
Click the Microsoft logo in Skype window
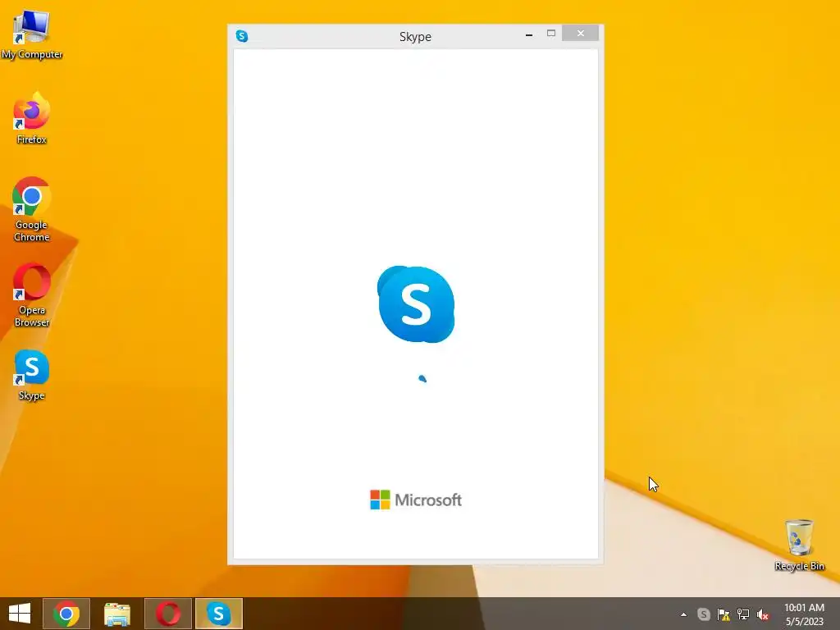416,500
